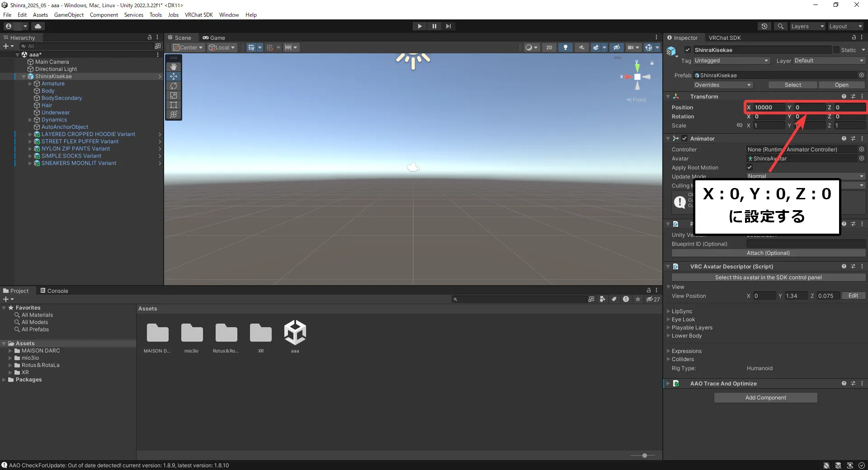Open the account menu icon

(9, 26)
